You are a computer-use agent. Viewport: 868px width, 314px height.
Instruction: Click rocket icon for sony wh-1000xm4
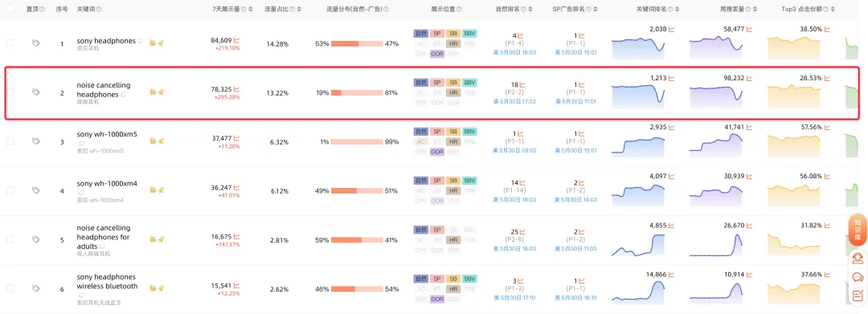(161, 190)
